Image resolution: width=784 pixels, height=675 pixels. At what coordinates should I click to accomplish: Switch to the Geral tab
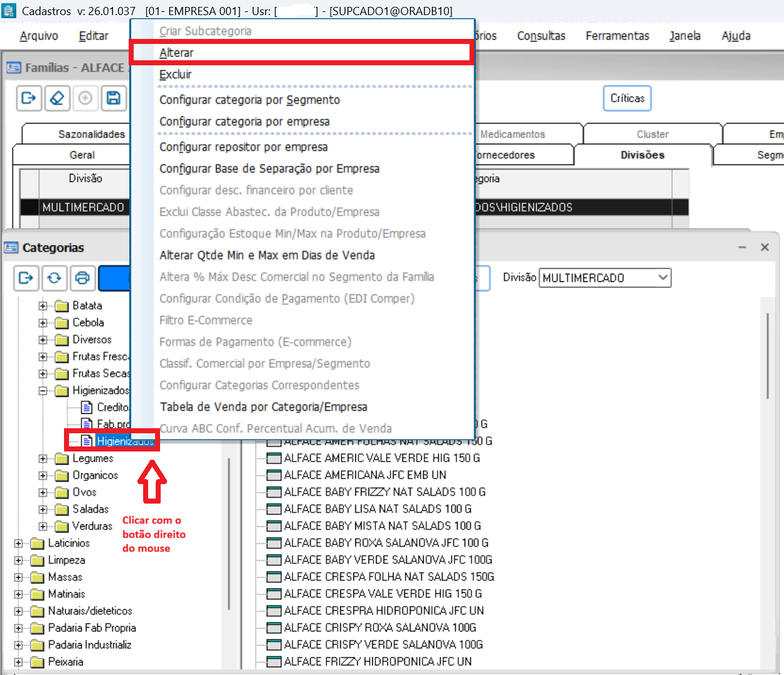[x=82, y=155]
